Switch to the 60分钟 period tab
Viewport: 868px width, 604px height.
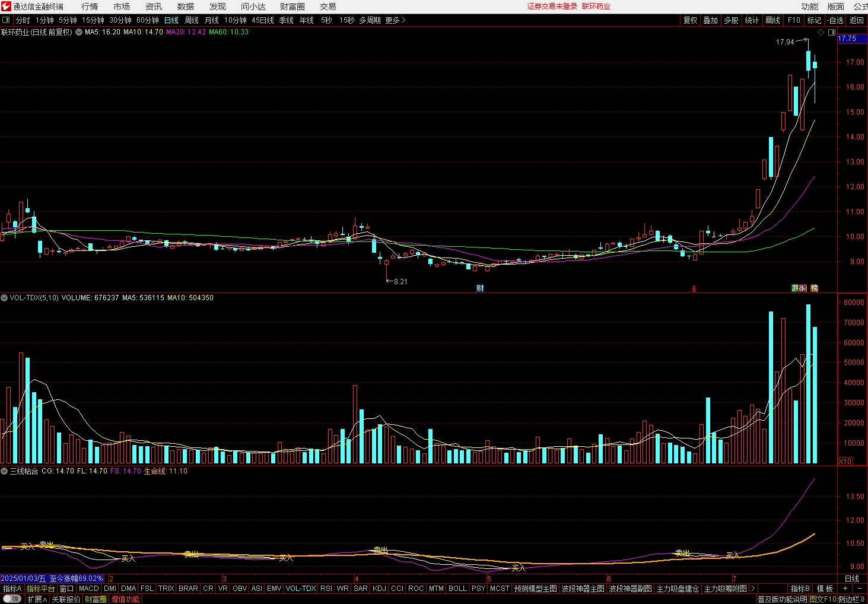point(148,20)
